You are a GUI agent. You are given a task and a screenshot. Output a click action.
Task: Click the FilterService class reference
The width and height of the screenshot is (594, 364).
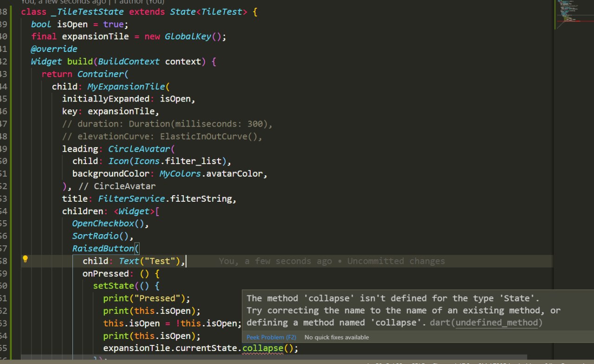click(x=131, y=199)
